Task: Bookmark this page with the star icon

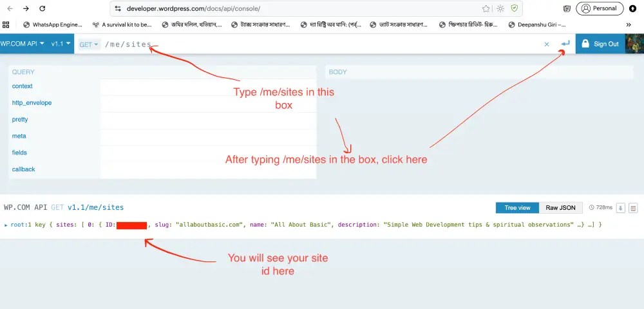Action: click(486, 8)
